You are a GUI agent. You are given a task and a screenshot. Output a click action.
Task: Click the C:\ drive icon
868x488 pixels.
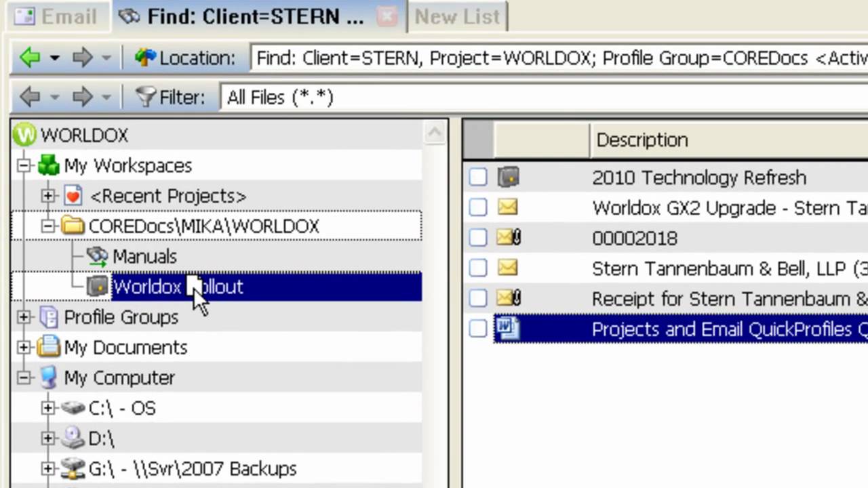(73, 408)
